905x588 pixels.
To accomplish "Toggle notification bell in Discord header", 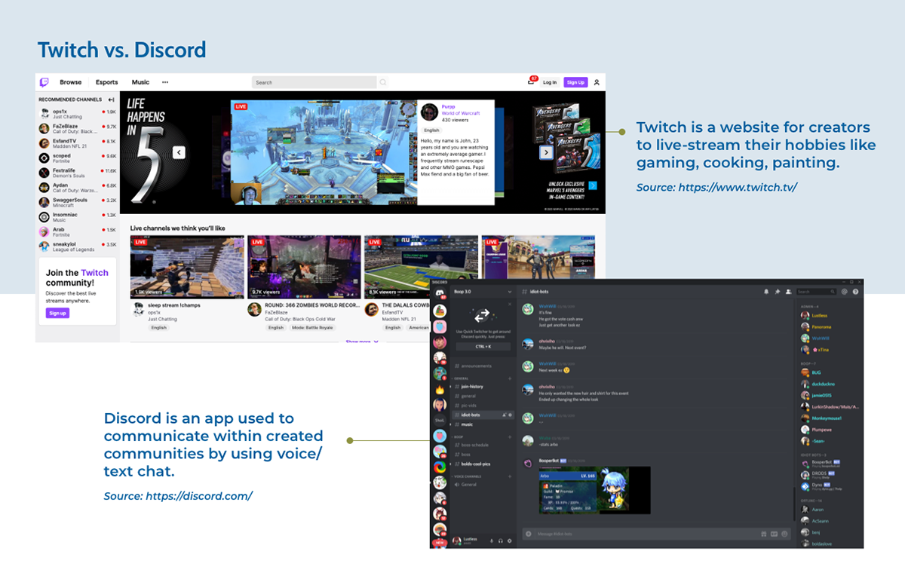I will pos(766,292).
